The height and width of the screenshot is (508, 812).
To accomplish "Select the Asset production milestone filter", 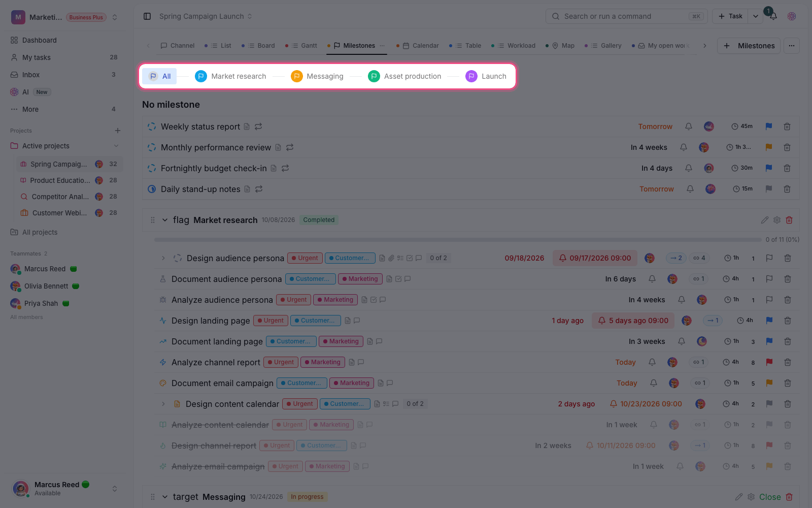I will (x=404, y=76).
